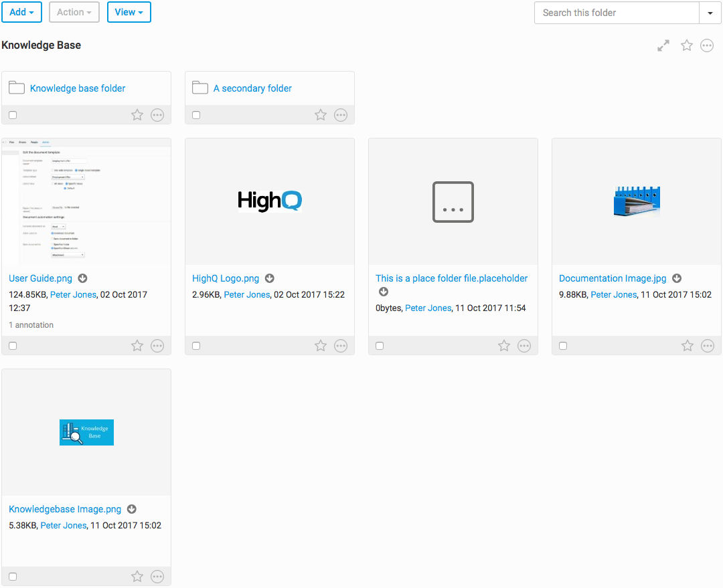The width and height of the screenshot is (723, 588).
Task: Click Peter Jones under Knowledgebase Image.png
Action: point(64,525)
